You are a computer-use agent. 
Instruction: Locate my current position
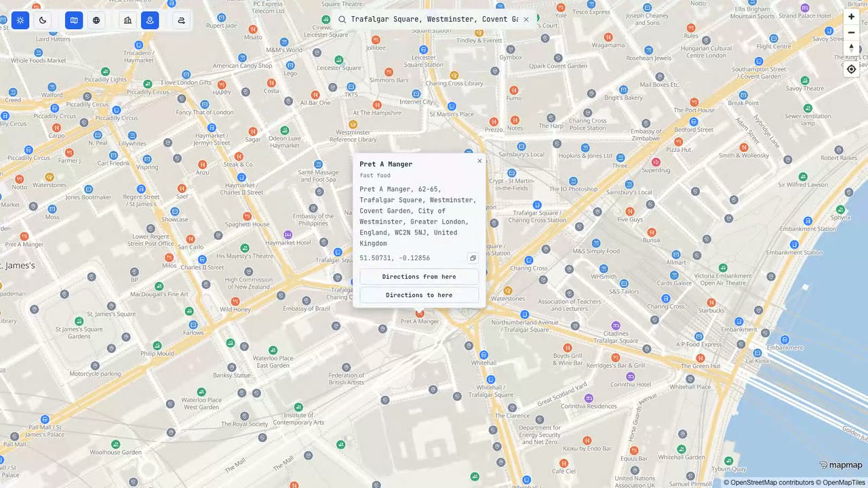(851, 69)
